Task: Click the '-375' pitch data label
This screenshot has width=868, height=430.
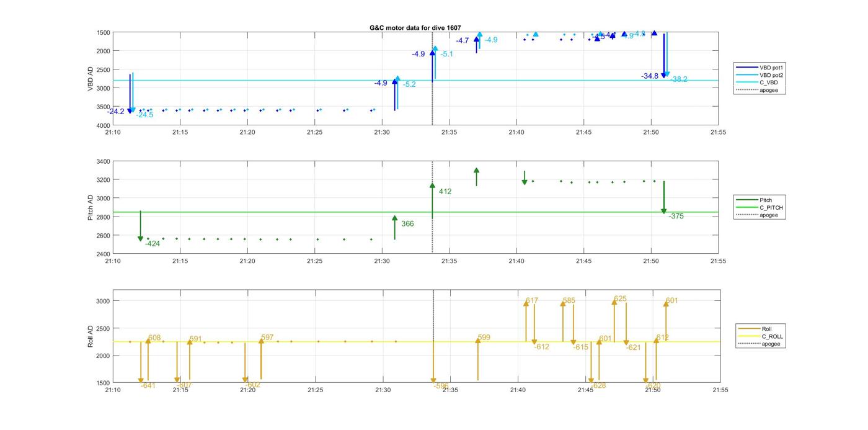Action: tap(676, 217)
